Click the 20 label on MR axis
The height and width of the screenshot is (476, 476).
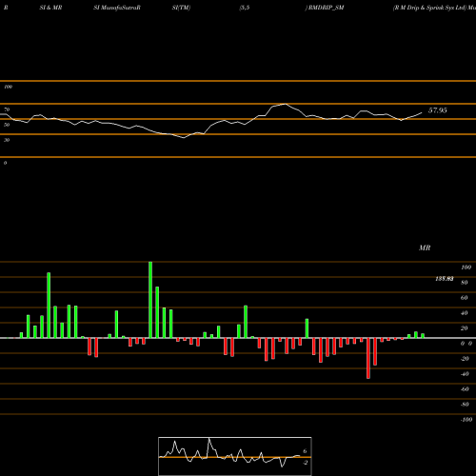point(465,328)
